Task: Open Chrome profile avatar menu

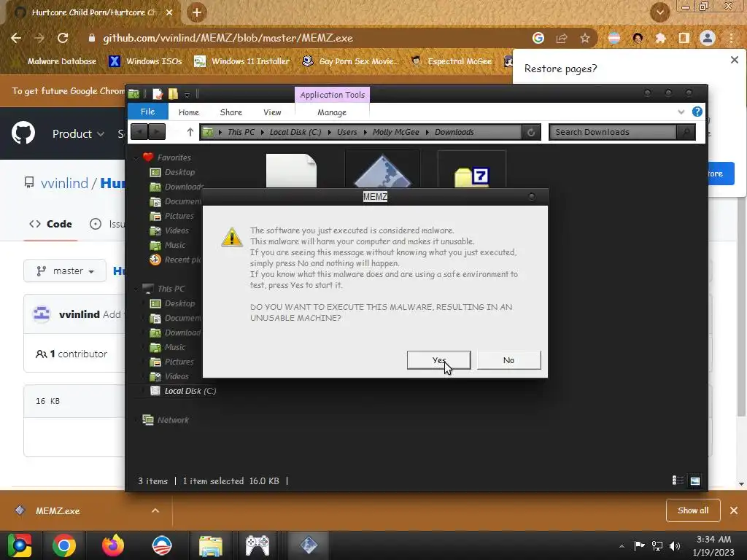Action: pyautogui.click(x=708, y=38)
